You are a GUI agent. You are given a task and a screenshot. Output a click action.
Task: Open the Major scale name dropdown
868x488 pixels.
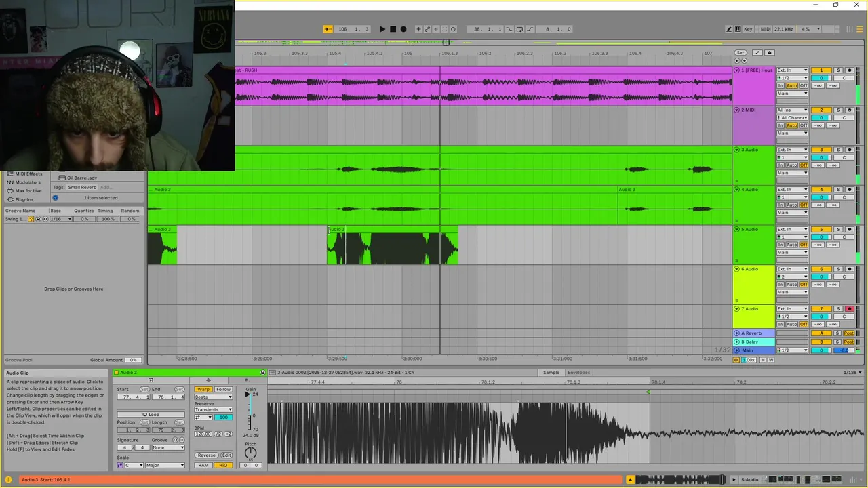(x=165, y=465)
